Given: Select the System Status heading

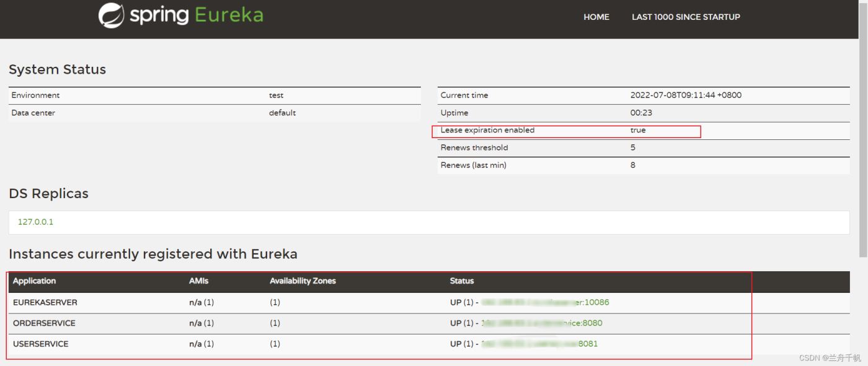Looking at the screenshot, I should [x=57, y=69].
